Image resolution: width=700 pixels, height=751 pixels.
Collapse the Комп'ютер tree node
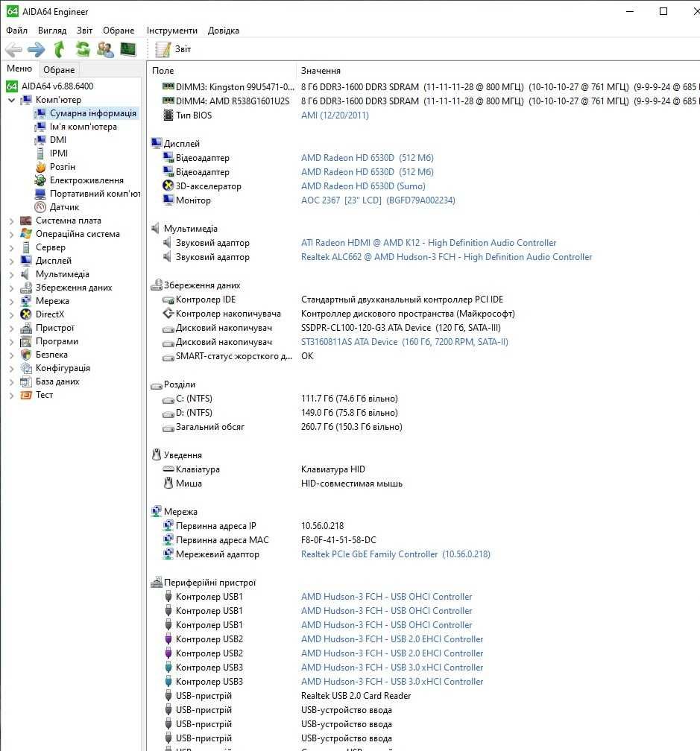coord(11,100)
